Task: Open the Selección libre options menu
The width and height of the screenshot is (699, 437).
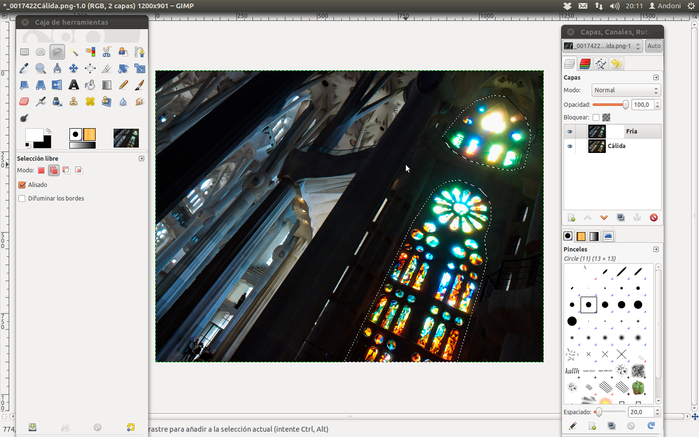Action: pos(141,159)
